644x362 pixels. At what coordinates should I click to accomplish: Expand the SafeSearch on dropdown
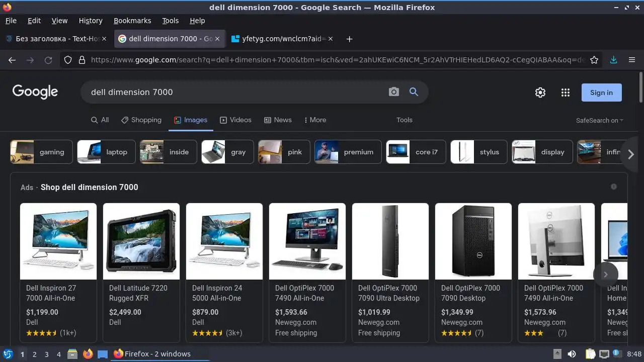pos(599,120)
